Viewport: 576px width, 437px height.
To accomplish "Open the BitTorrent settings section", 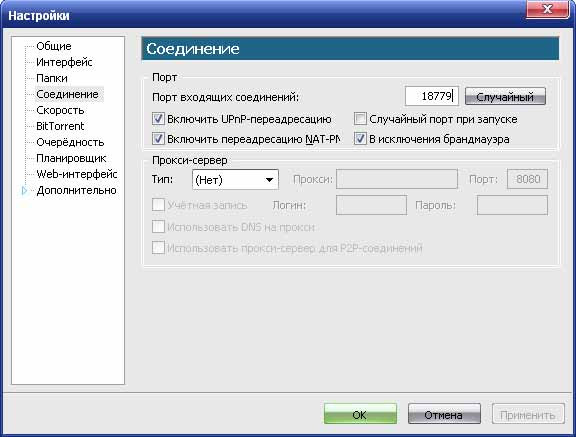I will [x=60, y=126].
